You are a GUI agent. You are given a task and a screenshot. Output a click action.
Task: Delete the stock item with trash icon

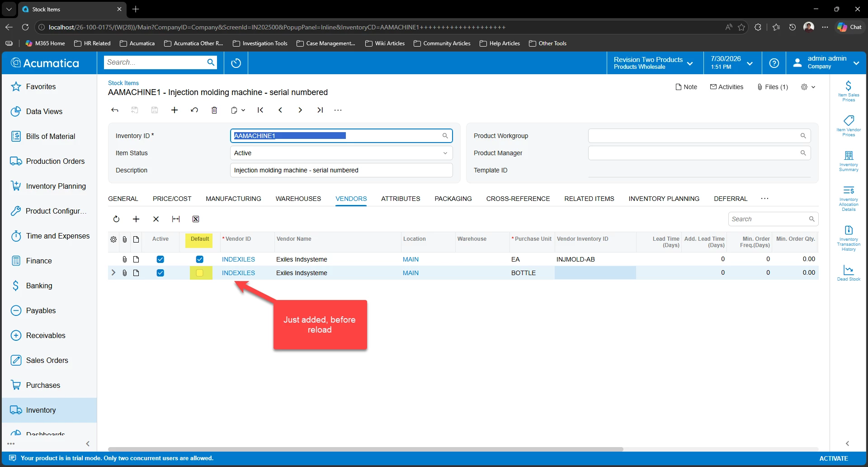pyautogui.click(x=214, y=110)
